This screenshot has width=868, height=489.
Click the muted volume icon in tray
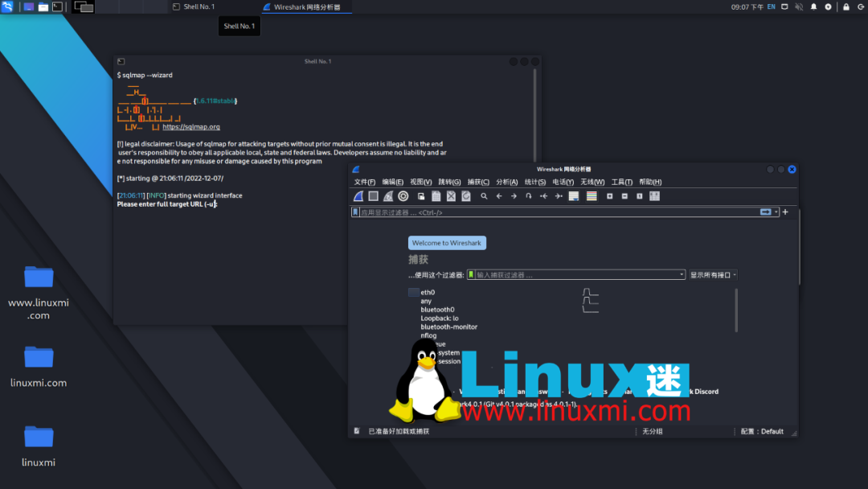coord(799,6)
